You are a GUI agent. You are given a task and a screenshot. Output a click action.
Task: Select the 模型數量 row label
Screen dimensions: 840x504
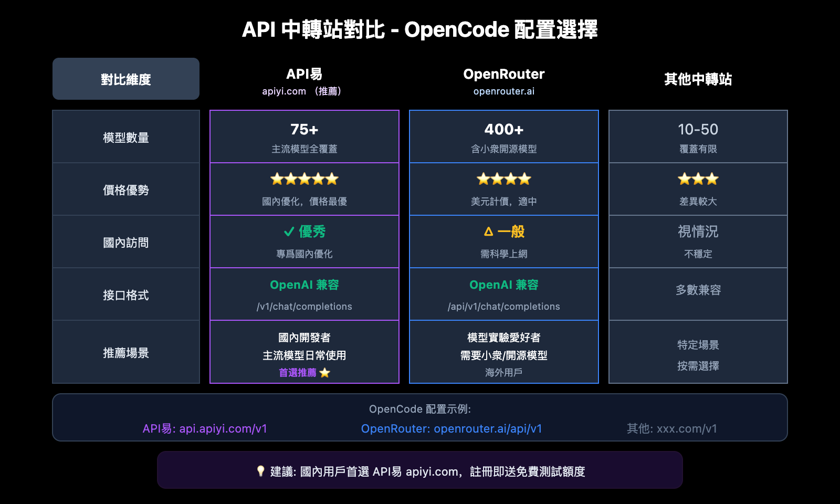126,137
